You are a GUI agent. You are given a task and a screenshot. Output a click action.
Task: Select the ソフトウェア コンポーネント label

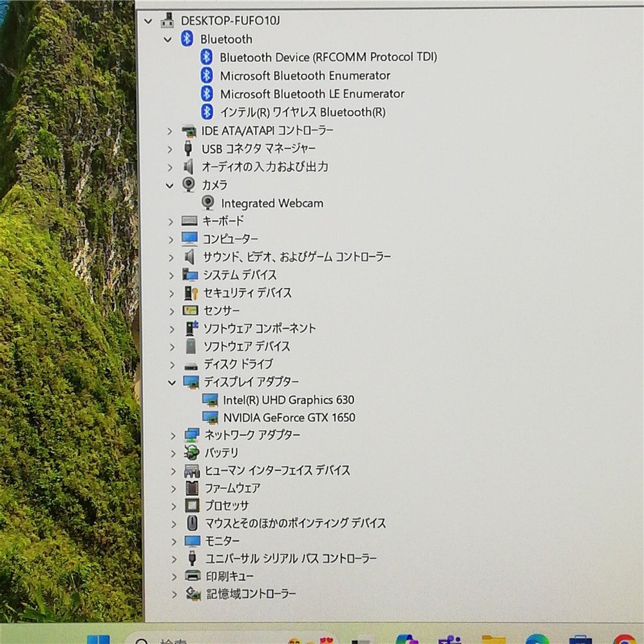(x=260, y=328)
